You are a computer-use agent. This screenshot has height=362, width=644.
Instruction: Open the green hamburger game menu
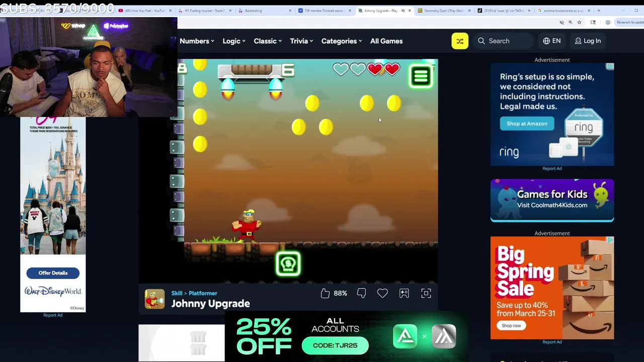[x=421, y=76]
